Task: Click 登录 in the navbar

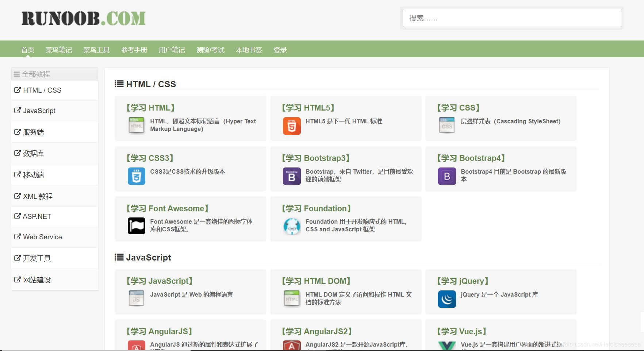Action: [x=280, y=50]
